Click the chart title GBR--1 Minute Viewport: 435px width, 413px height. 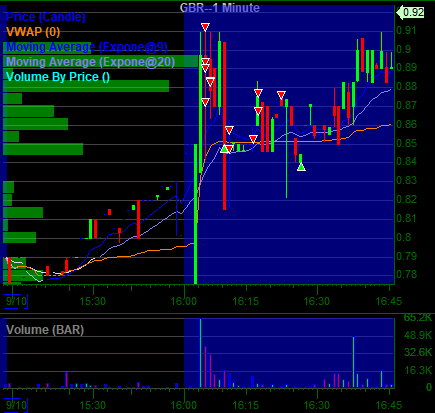pos(220,8)
